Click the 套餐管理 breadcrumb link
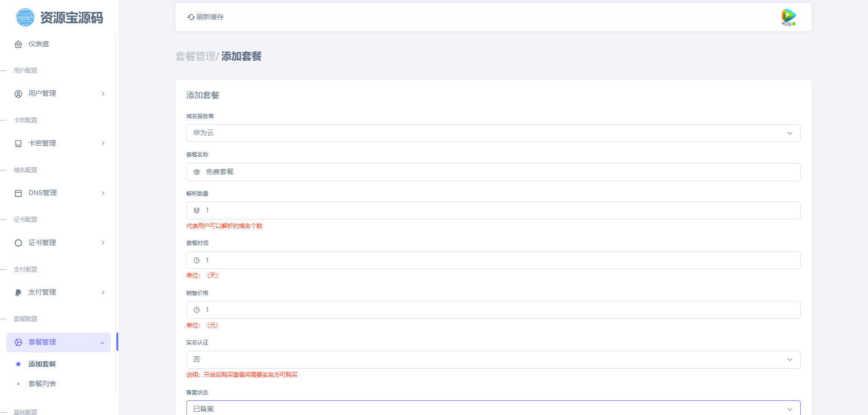 click(x=195, y=56)
